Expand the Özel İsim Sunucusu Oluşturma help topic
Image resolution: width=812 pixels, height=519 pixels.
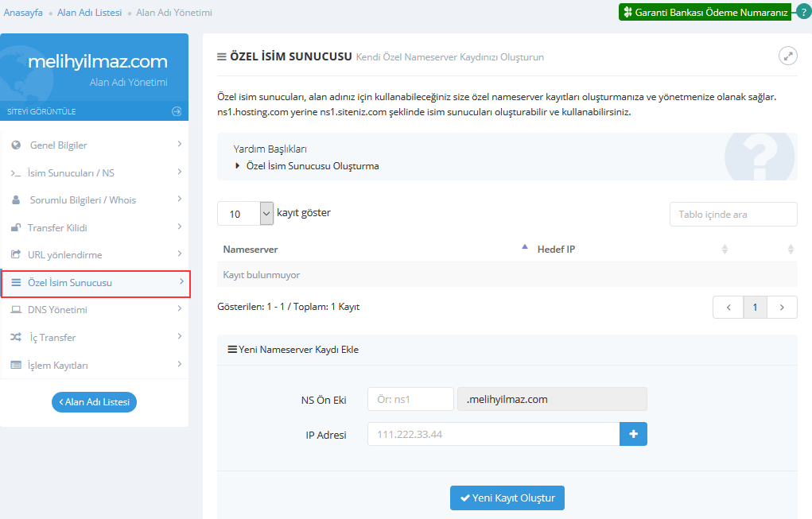(x=307, y=166)
